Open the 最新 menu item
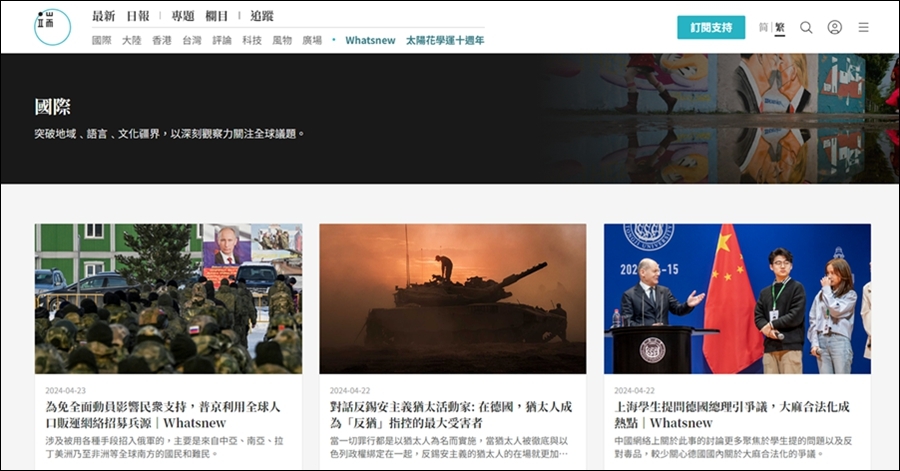900x471 pixels. coord(103,16)
